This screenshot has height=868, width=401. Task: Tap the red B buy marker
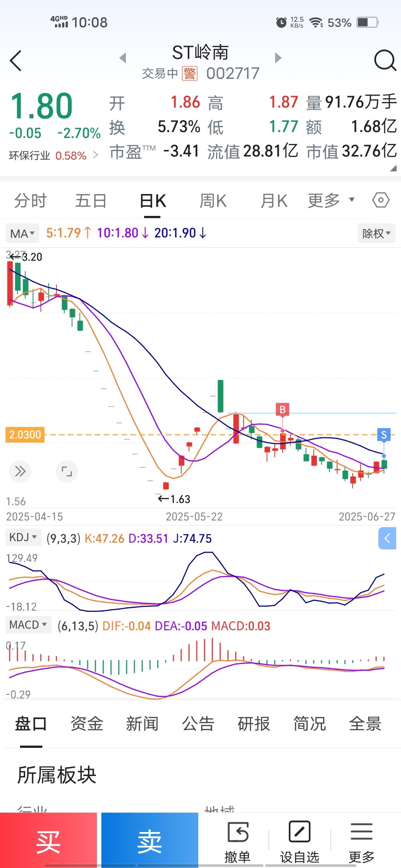(x=283, y=410)
